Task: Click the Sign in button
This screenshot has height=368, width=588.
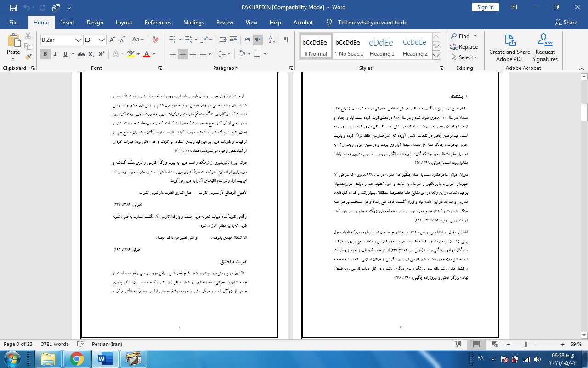Action: [x=485, y=7]
